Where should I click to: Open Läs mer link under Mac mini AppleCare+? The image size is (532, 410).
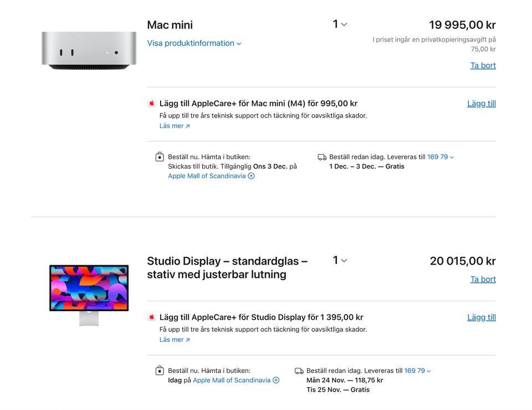[175, 126]
